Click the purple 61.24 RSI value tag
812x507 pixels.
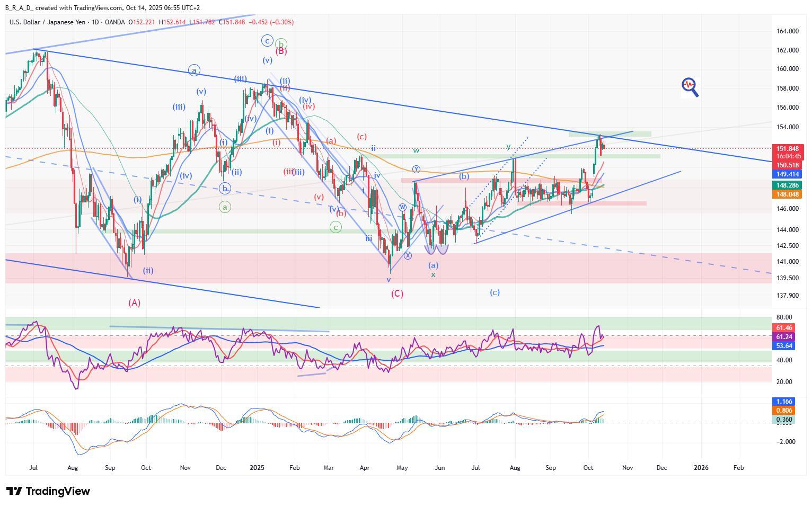[x=784, y=337]
